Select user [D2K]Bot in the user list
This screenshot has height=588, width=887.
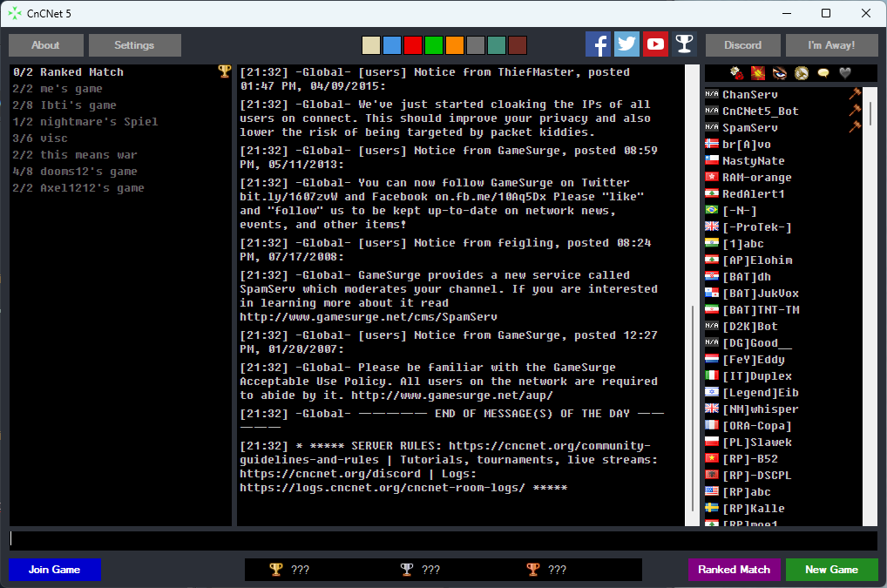[x=783, y=326]
